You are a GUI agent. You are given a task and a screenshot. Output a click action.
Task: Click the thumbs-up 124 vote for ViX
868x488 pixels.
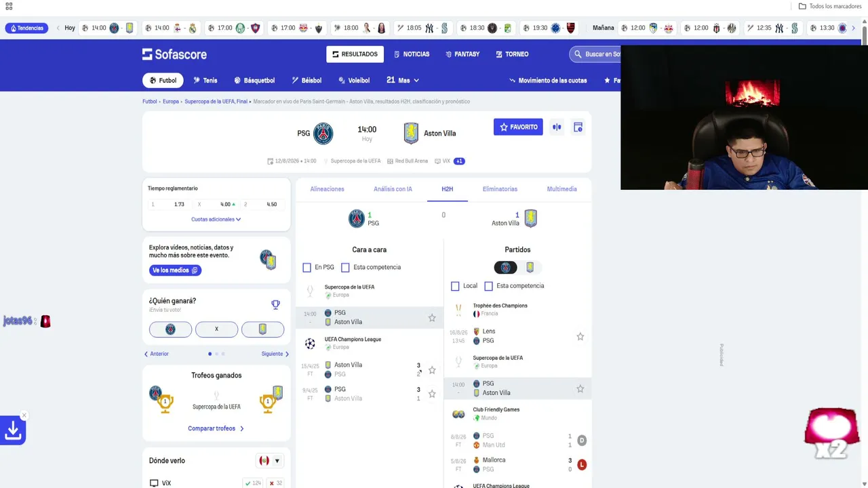[x=253, y=483]
